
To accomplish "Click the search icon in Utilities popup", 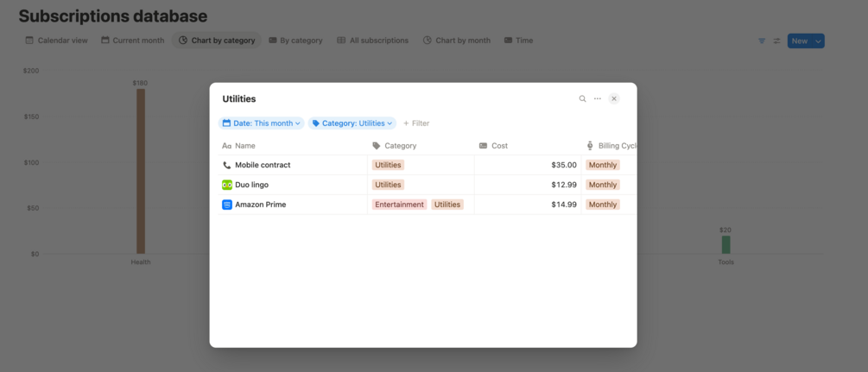I will (582, 98).
